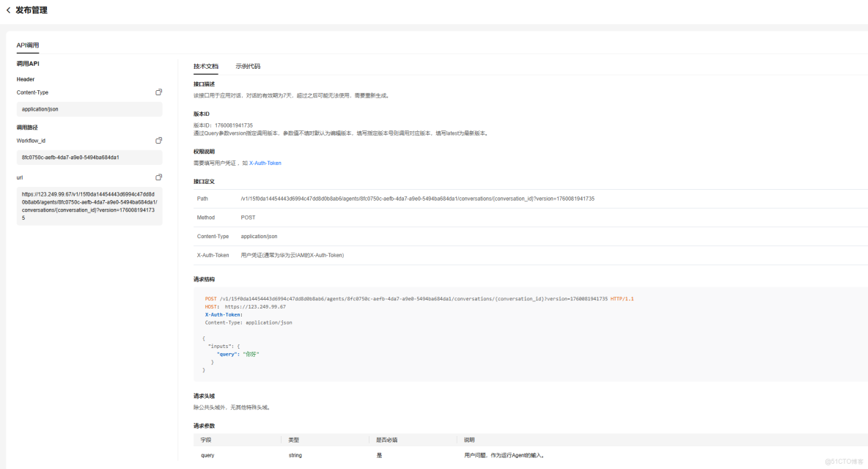Select the query row in 请求参数 table
Screen dimensions: 868x469
click(207, 454)
